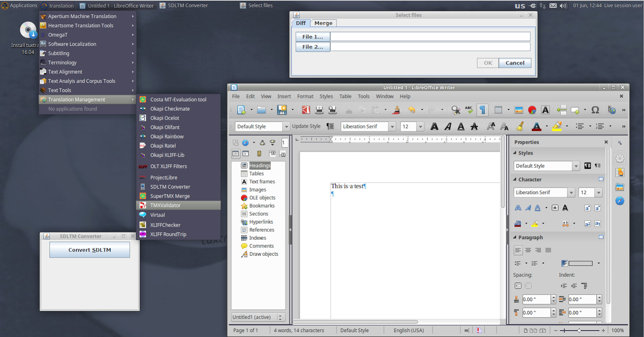Click the increase indent icon in sidebar
Image resolution: width=644 pixels, height=337 pixels.
[564, 286]
